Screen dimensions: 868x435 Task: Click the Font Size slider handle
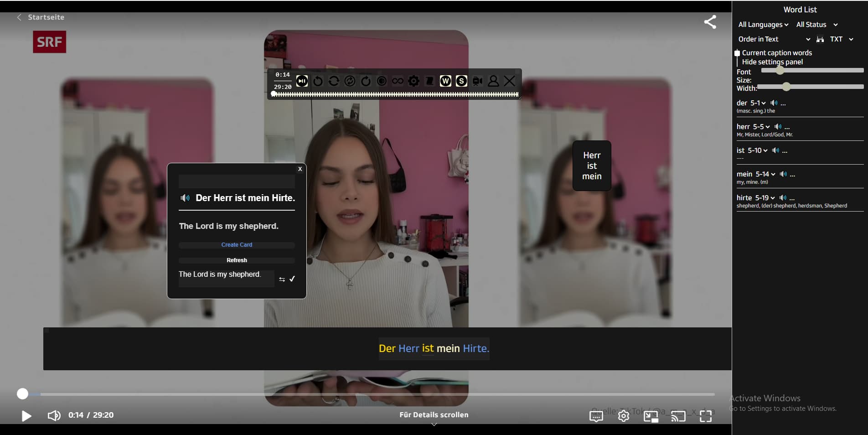(x=780, y=71)
